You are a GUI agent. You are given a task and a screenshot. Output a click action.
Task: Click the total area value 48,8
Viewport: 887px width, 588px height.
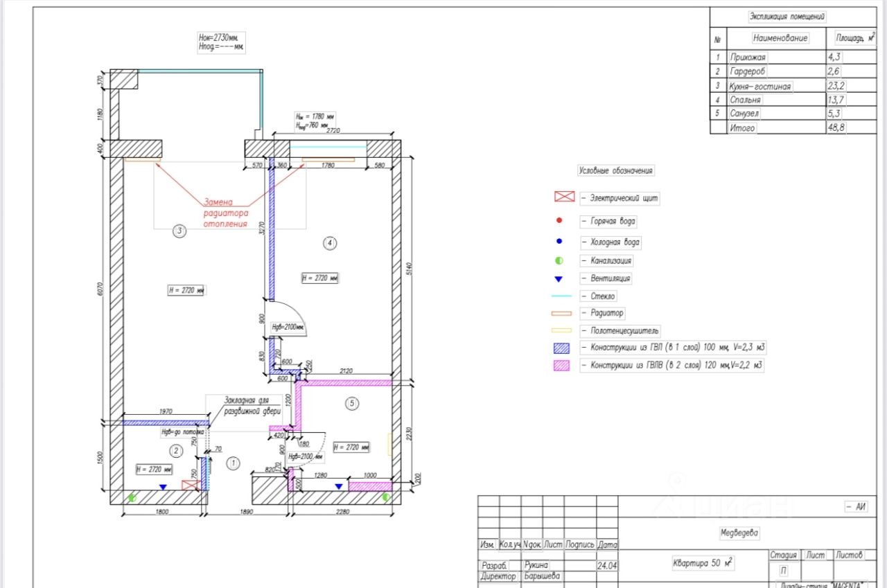coord(837,128)
